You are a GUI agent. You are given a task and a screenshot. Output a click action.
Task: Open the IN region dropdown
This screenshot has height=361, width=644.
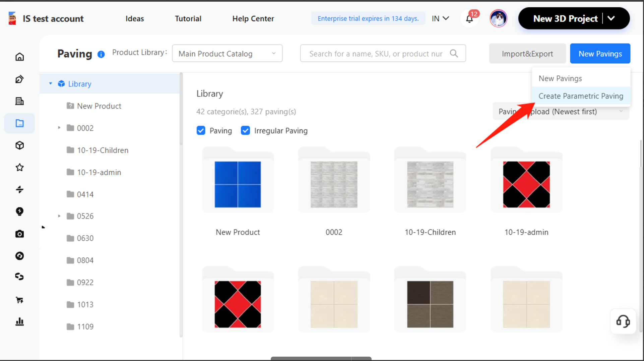(x=440, y=18)
